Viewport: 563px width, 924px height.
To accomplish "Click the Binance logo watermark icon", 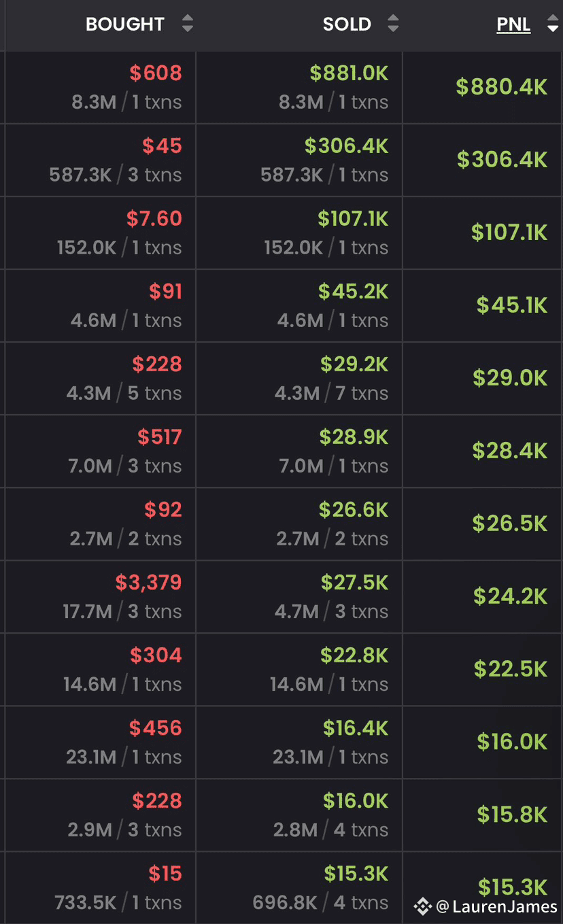I will (x=423, y=906).
